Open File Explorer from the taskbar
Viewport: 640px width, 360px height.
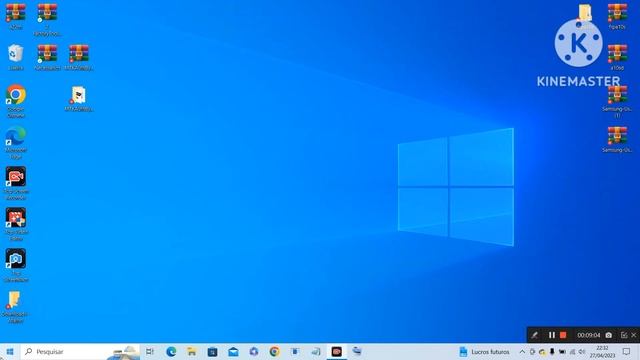[191, 351]
